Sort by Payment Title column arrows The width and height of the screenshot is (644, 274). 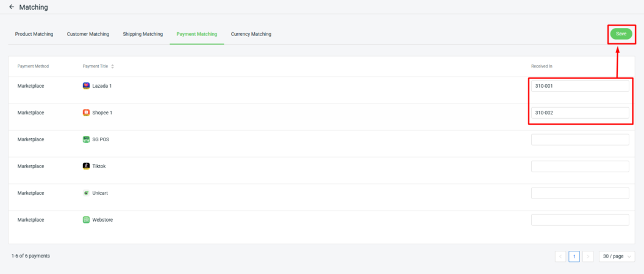point(112,66)
